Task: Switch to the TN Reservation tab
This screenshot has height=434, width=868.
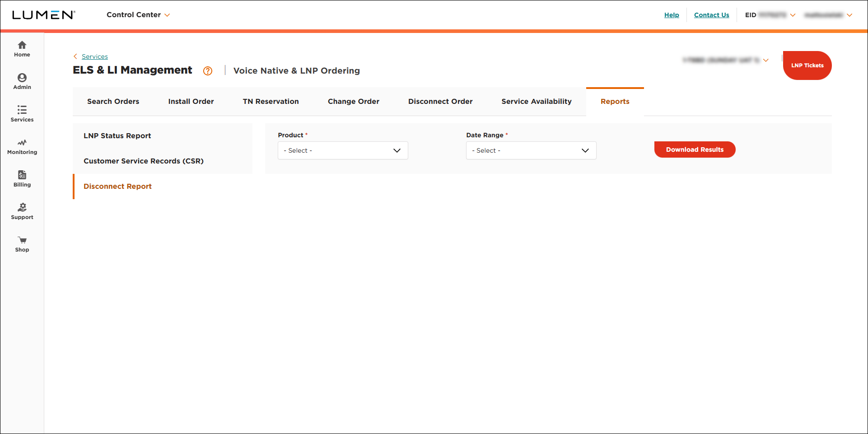Action: coord(271,102)
